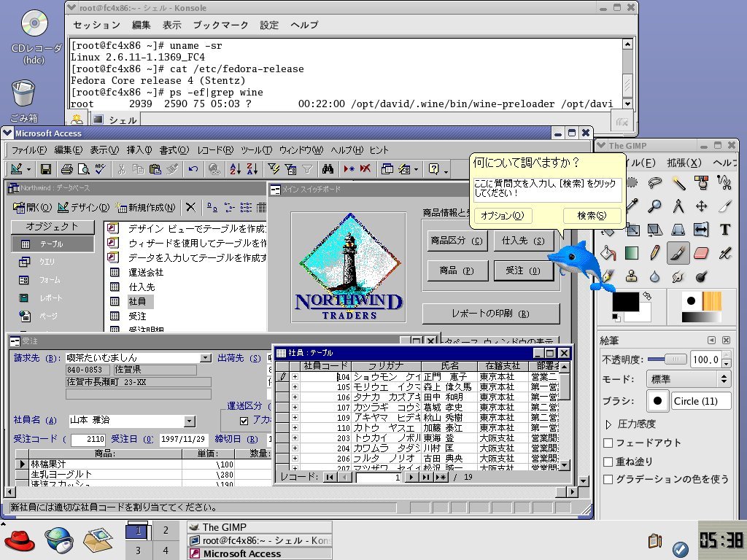Viewport: 747px width, 560px height.
Task: Expand subdatasheet for employee 105 row
Action: point(295,387)
